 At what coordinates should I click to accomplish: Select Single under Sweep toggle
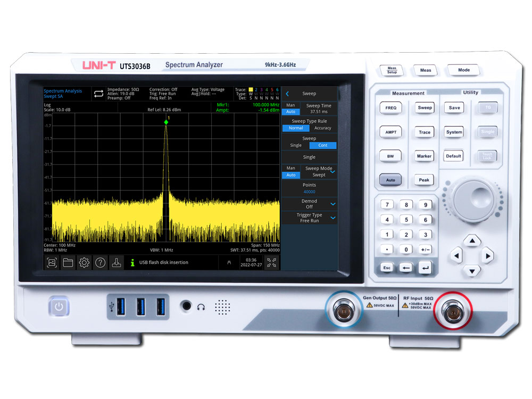click(296, 145)
